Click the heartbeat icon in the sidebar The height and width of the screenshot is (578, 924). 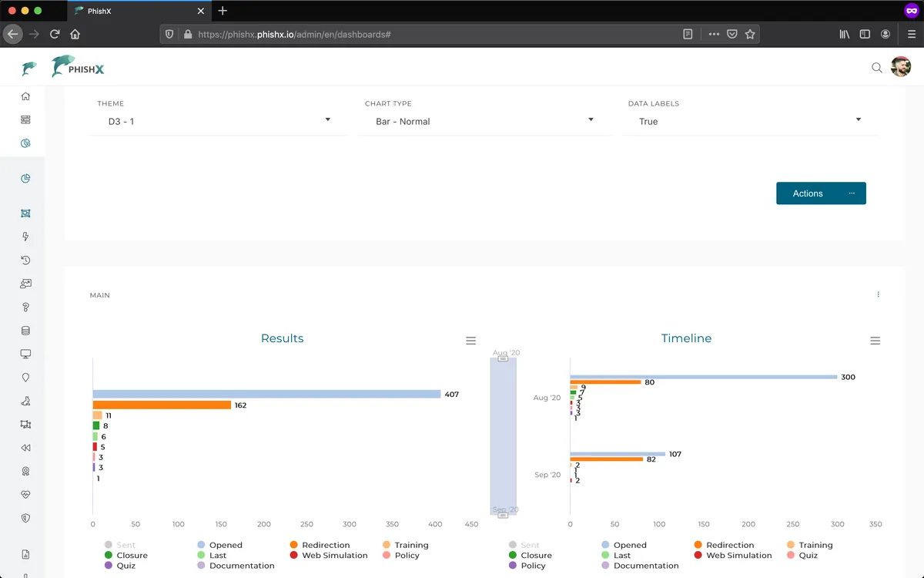coord(25,495)
